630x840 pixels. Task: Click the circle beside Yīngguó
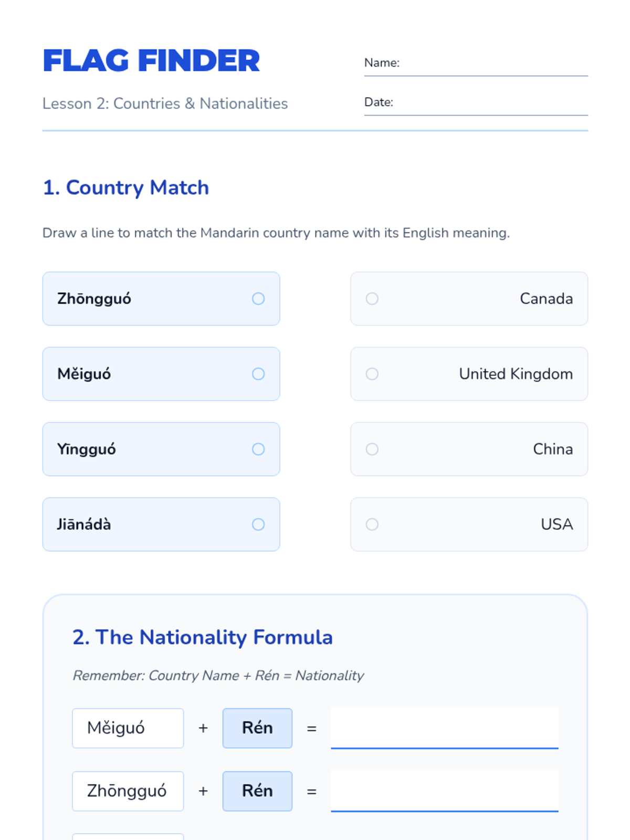click(x=258, y=449)
